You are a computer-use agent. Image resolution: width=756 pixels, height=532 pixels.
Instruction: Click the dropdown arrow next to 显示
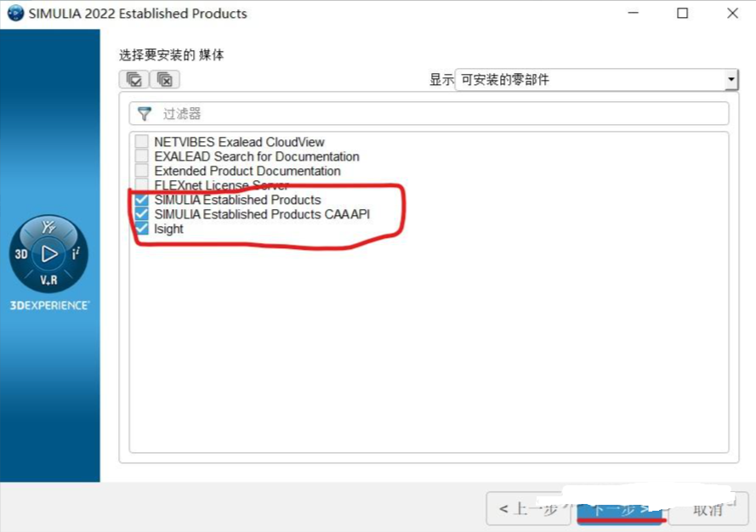(731, 79)
